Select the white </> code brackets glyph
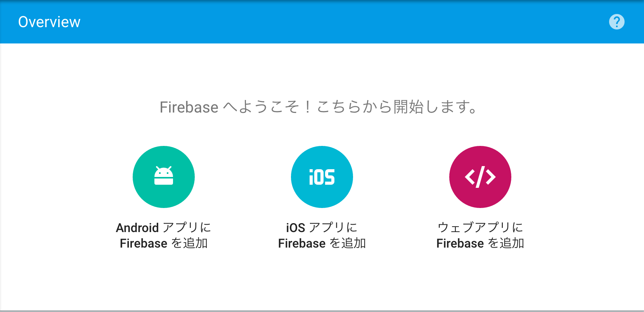644x312 pixels. click(x=480, y=177)
